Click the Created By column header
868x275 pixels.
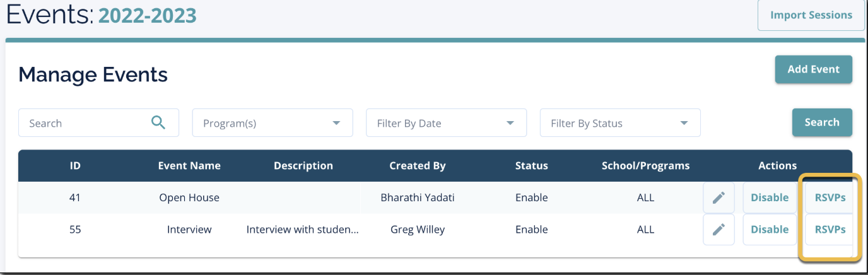pyautogui.click(x=417, y=166)
